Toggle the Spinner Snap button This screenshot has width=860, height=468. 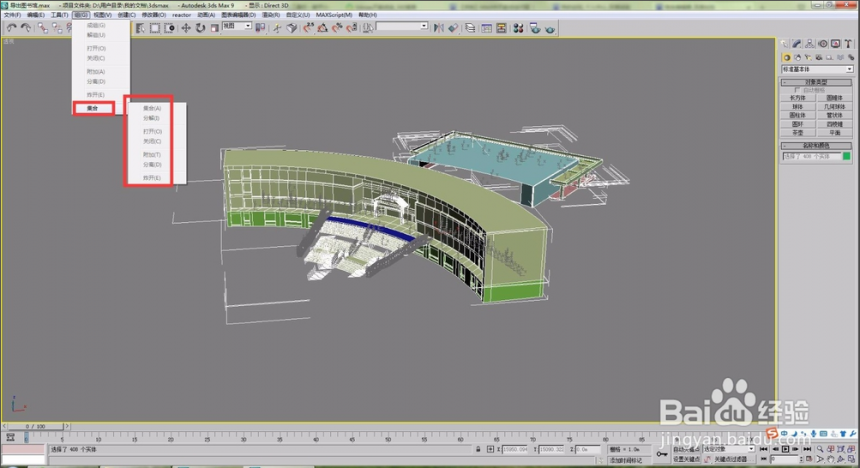tap(352, 27)
